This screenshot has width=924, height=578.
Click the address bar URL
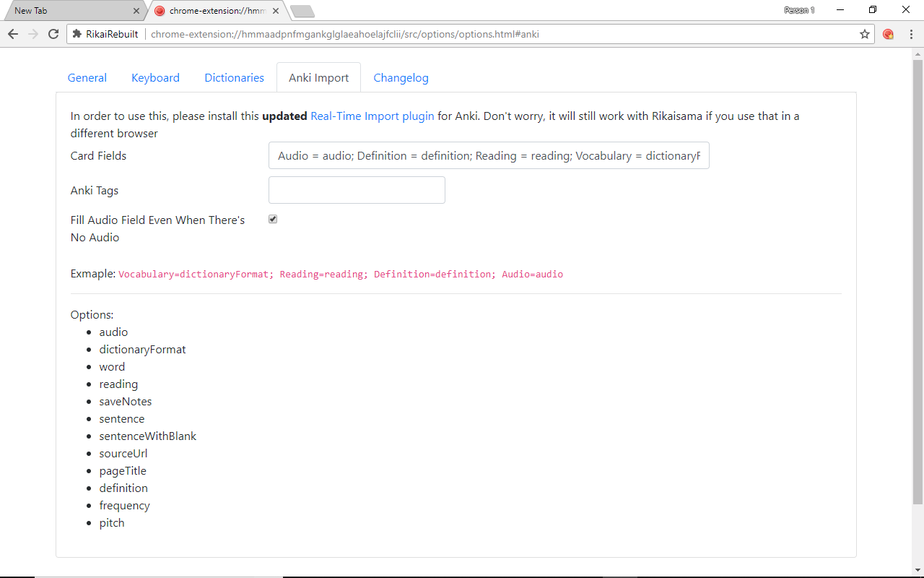pyautogui.click(x=344, y=34)
